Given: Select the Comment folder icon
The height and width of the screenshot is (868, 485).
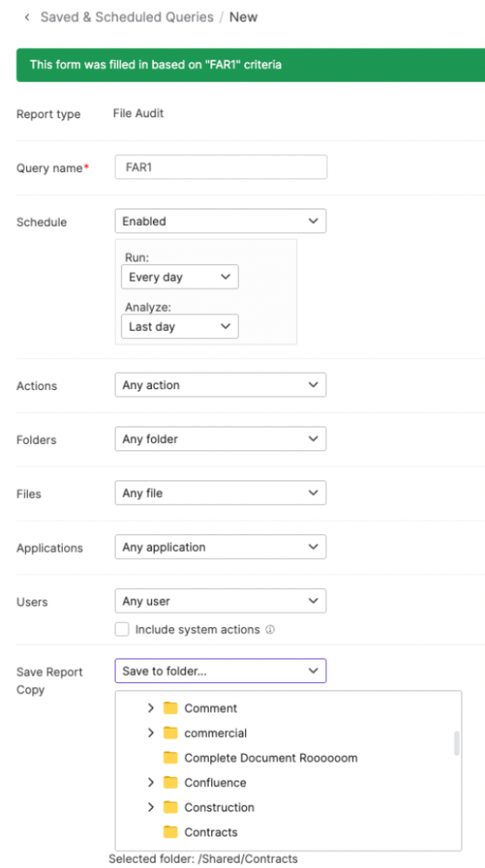Looking at the screenshot, I should [x=170, y=708].
